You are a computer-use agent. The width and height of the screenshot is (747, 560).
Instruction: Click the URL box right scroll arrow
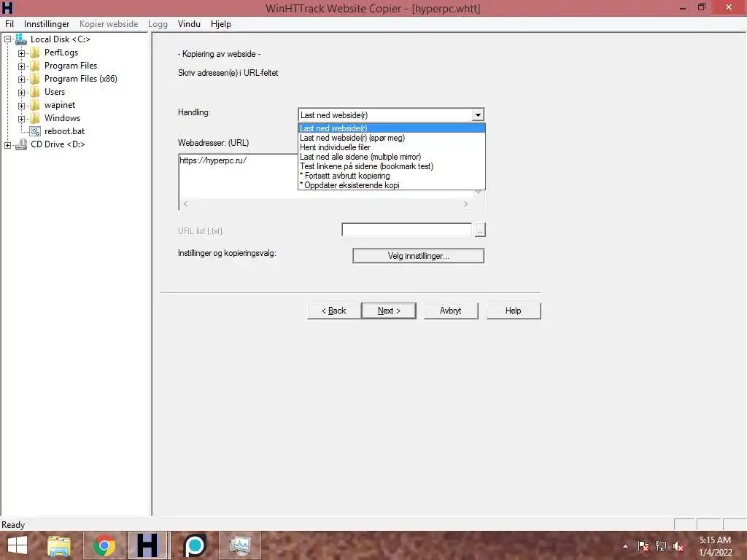(x=466, y=204)
